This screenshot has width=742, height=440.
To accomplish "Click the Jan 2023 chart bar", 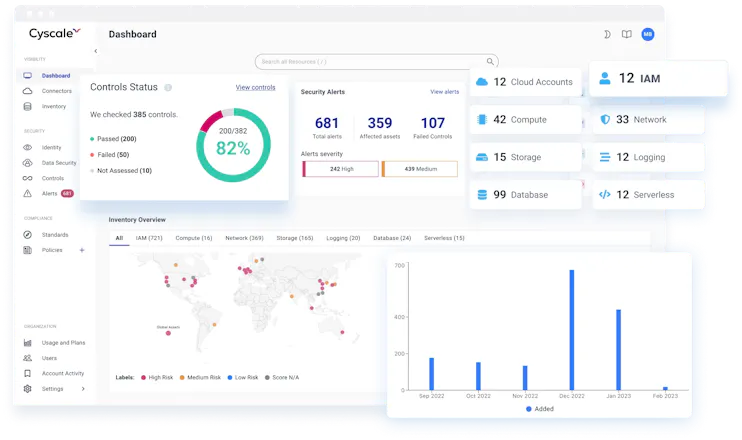I will click(618, 350).
